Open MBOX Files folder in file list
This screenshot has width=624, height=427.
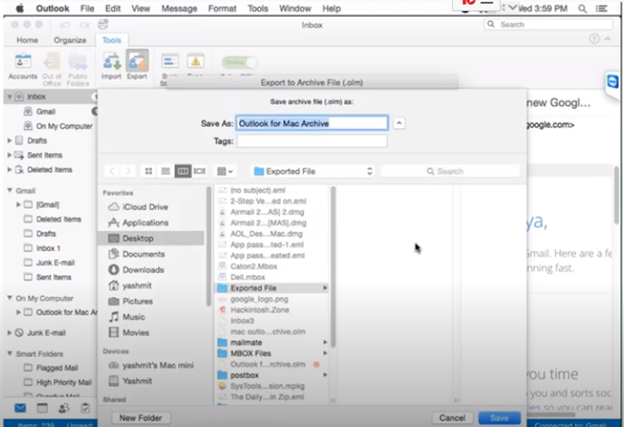coord(273,353)
